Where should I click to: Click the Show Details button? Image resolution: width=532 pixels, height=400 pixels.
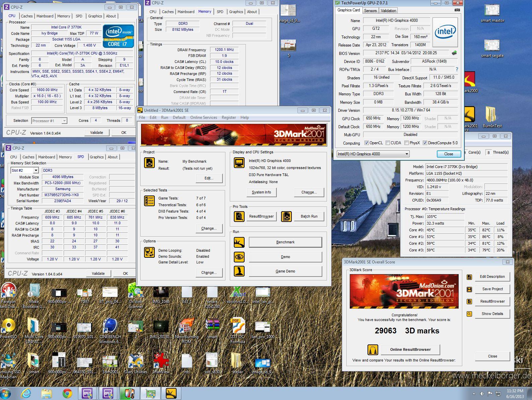(x=492, y=314)
